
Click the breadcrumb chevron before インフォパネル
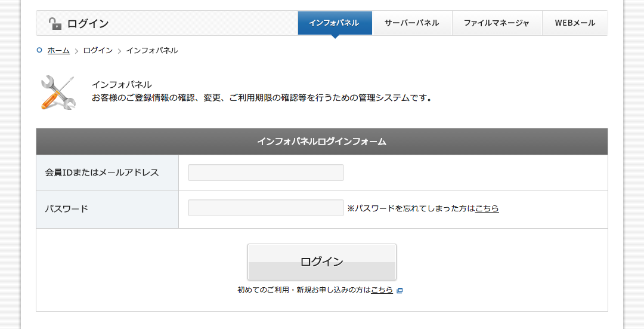[119, 51]
